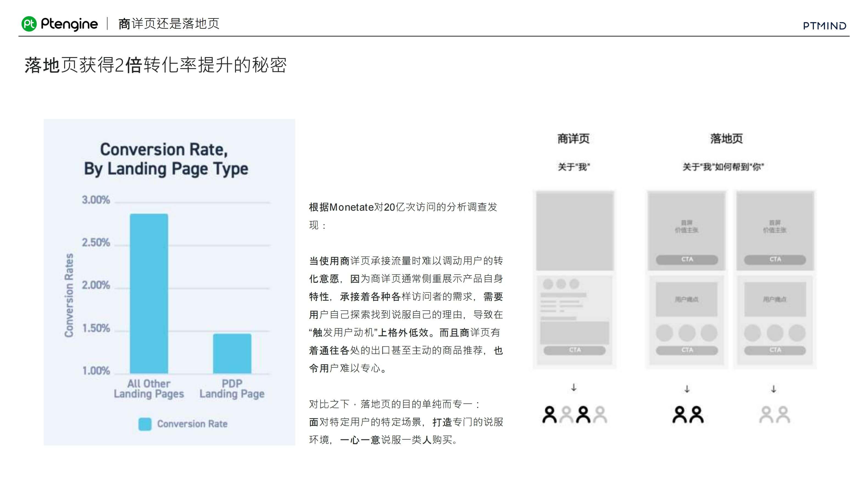This screenshot has height=488, width=868.
Task: Click the subtitle 关于"我"如何帮到"你"
Action: tap(723, 167)
